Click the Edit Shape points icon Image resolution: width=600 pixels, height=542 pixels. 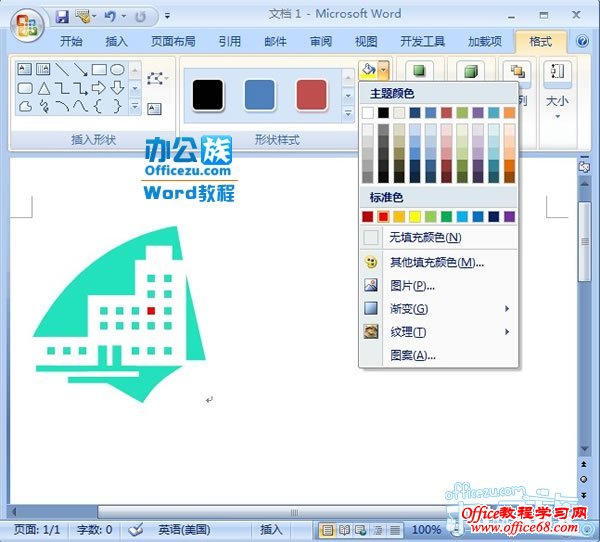point(155,78)
